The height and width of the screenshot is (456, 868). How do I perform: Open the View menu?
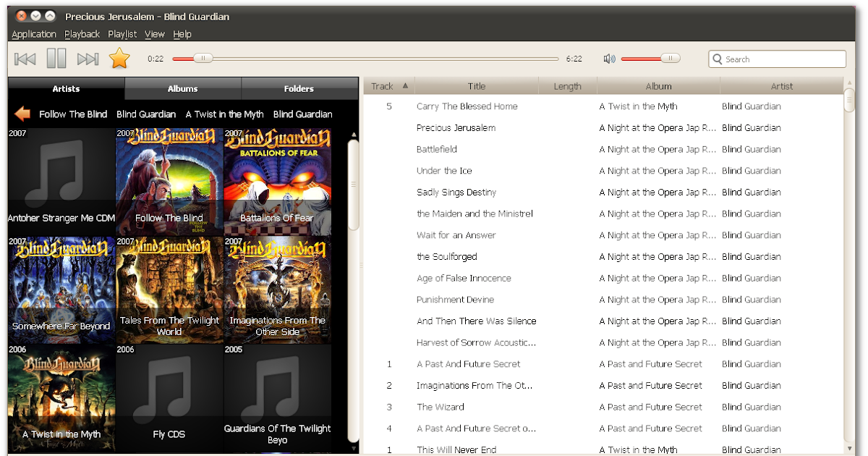pyautogui.click(x=155, y=34)
